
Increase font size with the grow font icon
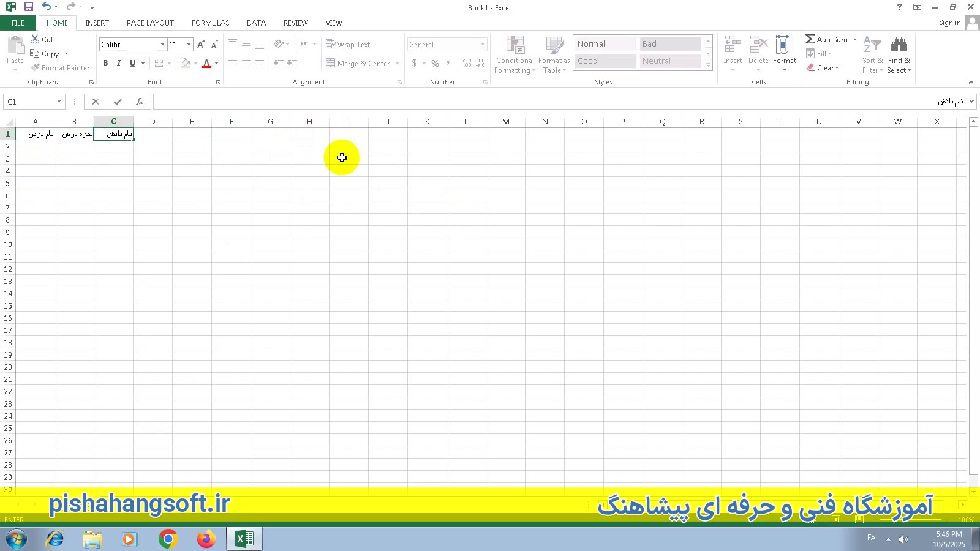201,45
